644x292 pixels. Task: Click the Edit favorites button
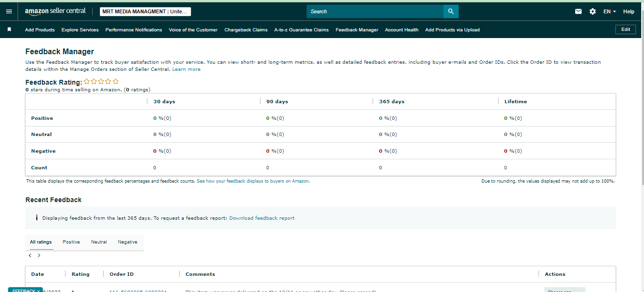pos(626,29)
